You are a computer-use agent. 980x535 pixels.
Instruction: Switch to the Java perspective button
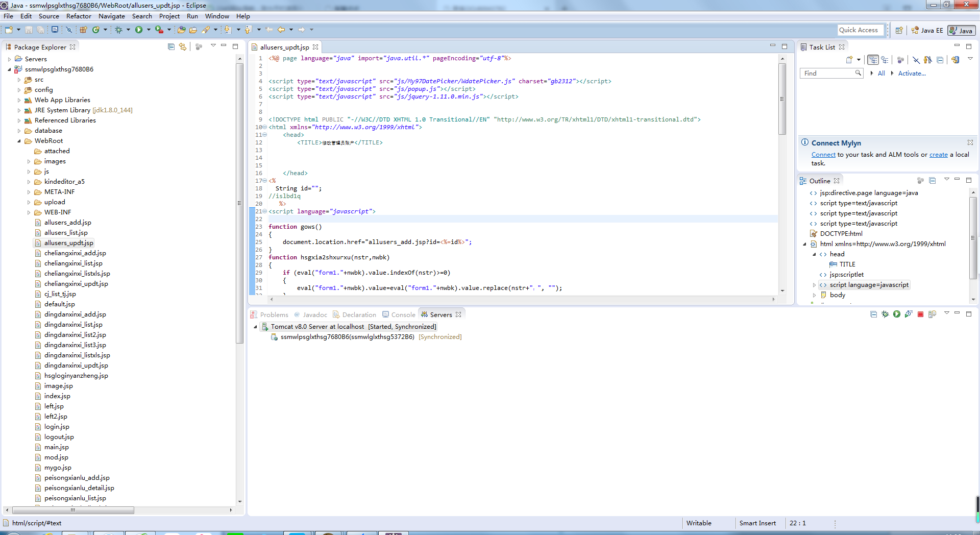[x=961, y=31]
